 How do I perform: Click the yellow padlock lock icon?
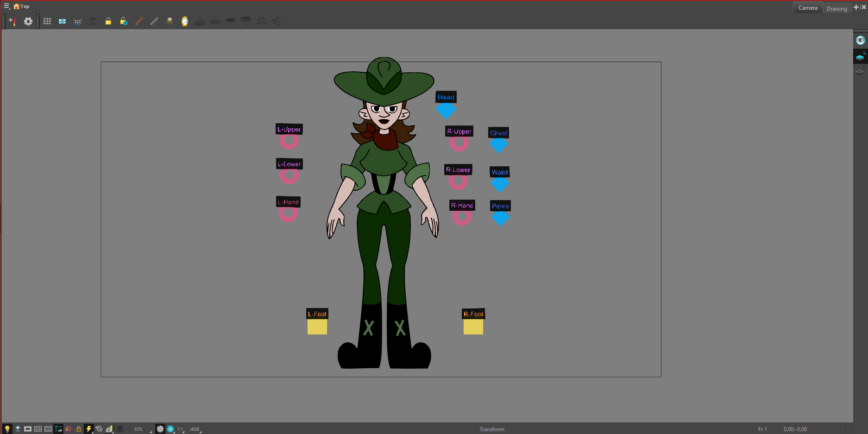point(108,21)
